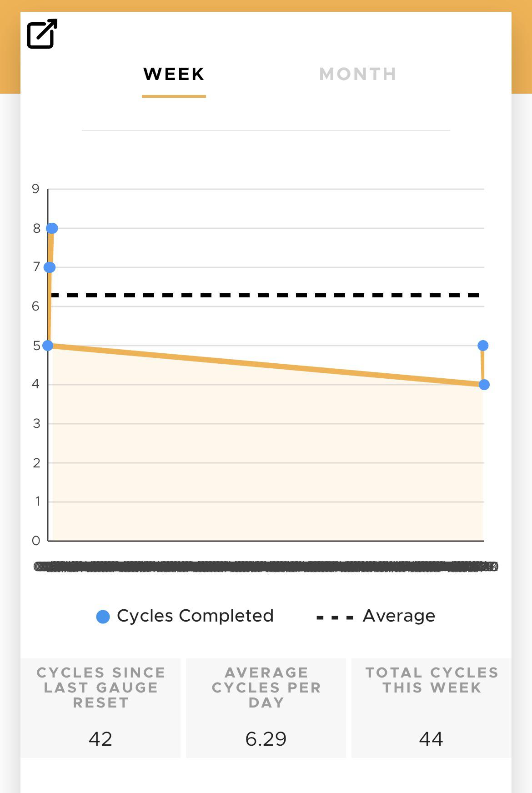Screen dimensions: 532x793
Task: Select the data point at value 7
Action: tap(50, 267)
